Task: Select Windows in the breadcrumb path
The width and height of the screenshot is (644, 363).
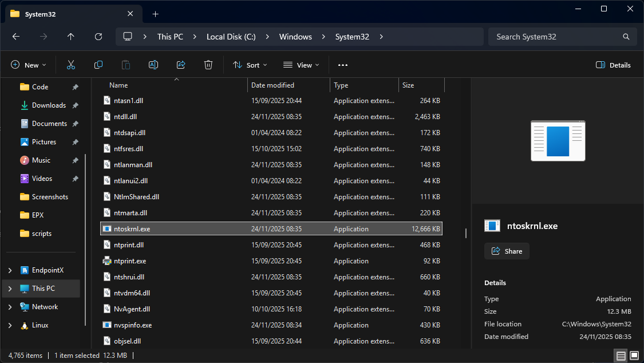Action: (x=295, y=37)
